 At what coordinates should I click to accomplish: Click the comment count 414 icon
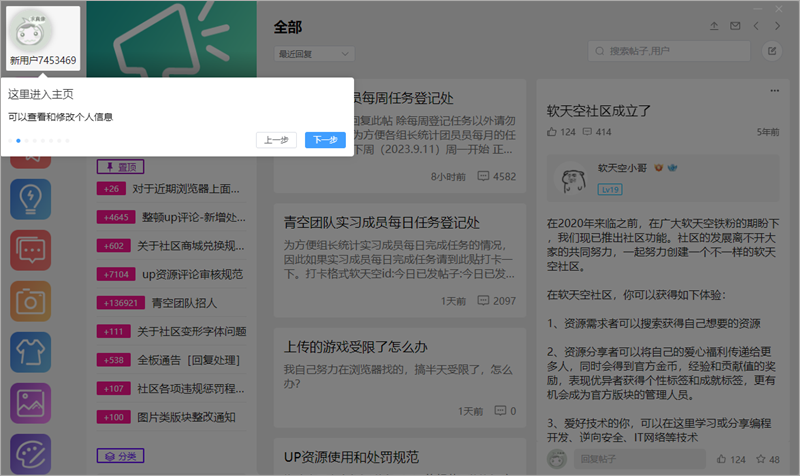coord(597,132)
